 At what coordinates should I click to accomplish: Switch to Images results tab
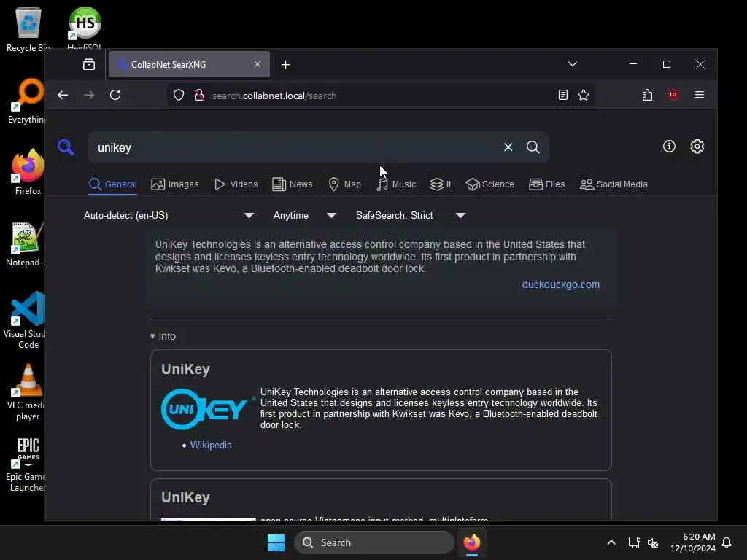[x=175, y=184]
